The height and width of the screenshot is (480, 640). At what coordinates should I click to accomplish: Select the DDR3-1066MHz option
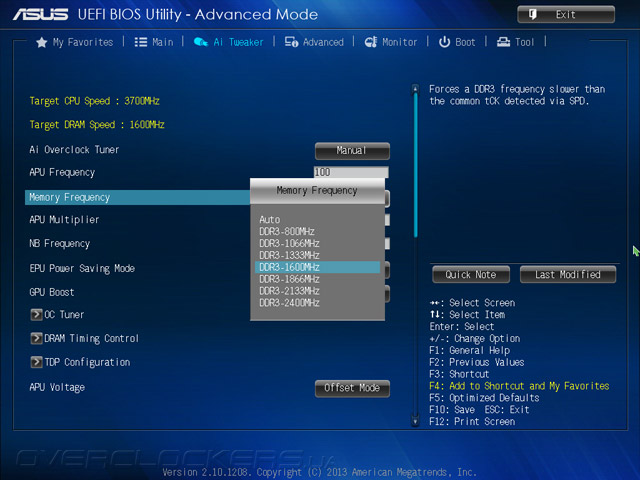tap(289, 243)
